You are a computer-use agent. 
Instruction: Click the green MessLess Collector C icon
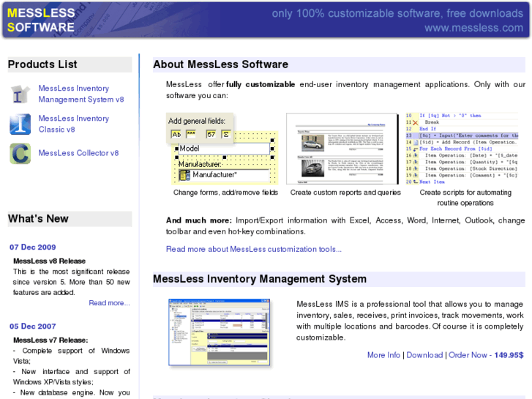coord(20,154)
